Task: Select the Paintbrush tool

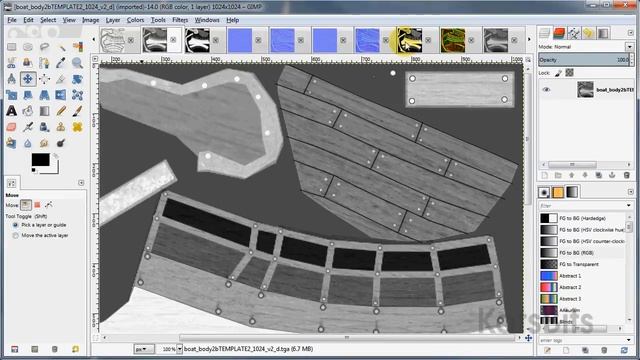Action: [x=77, y=111]
